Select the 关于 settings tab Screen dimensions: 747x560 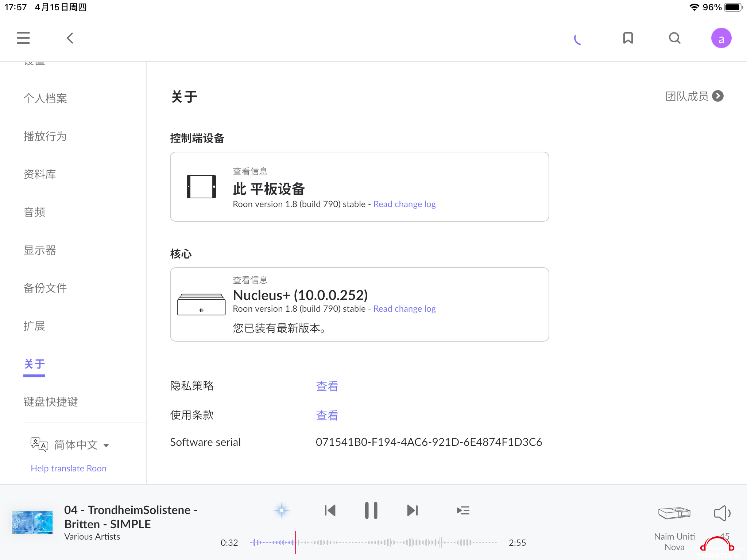coord(34,364)
